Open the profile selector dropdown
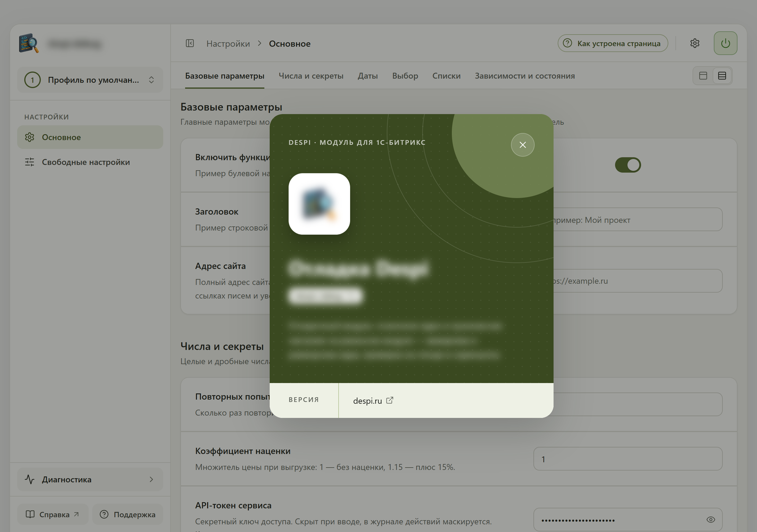The width and height of the screenshot is (757, 532). pos(90,80)
